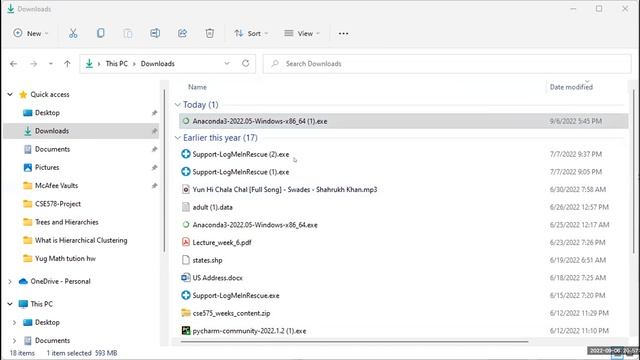Image resolution: width=640 pixels, height=360 pixels.
Task: Expand Documents under This PC
Action: pyautogui.click(x=14, y=340)
